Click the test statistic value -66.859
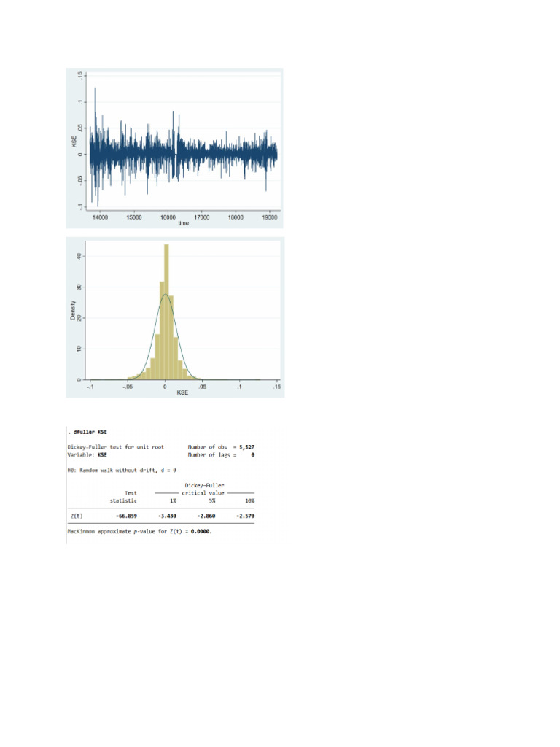The image size is (560, 747). pyautogui.click(x=126, y=516)
